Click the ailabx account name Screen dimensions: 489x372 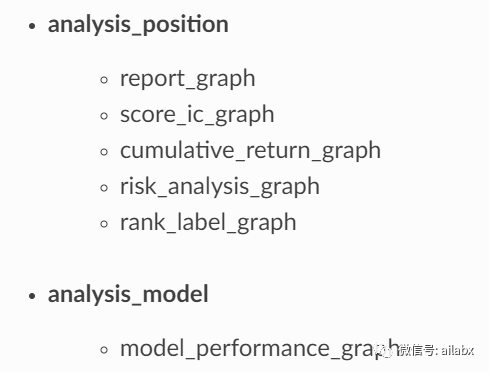(458, 350)
